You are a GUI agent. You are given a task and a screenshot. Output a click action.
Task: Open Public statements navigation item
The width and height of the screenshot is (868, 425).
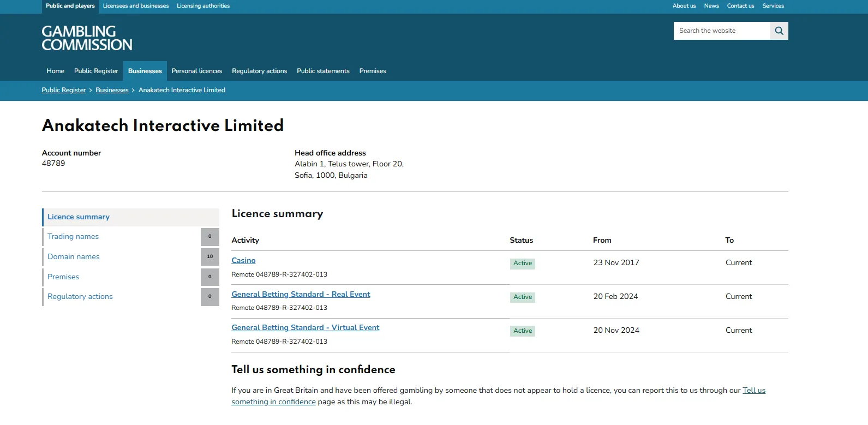coord(323,71)
